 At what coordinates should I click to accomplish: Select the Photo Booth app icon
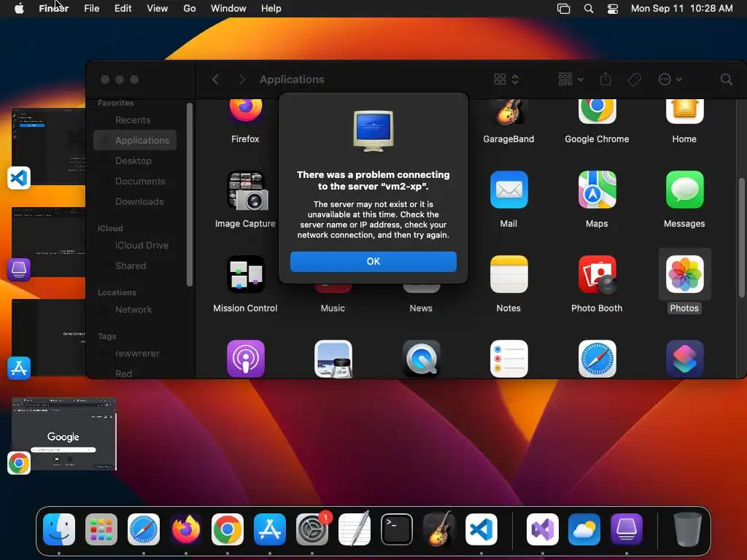pyautogui.click(x=597, y=274)
